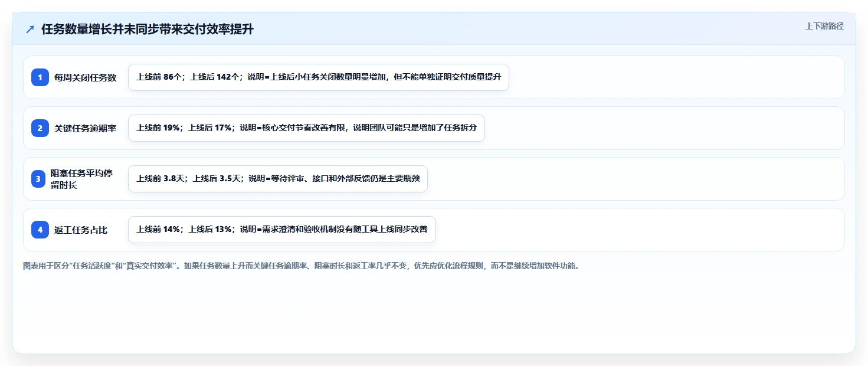Open the 上下游路径 tag in the header

(x=824, y=26)
